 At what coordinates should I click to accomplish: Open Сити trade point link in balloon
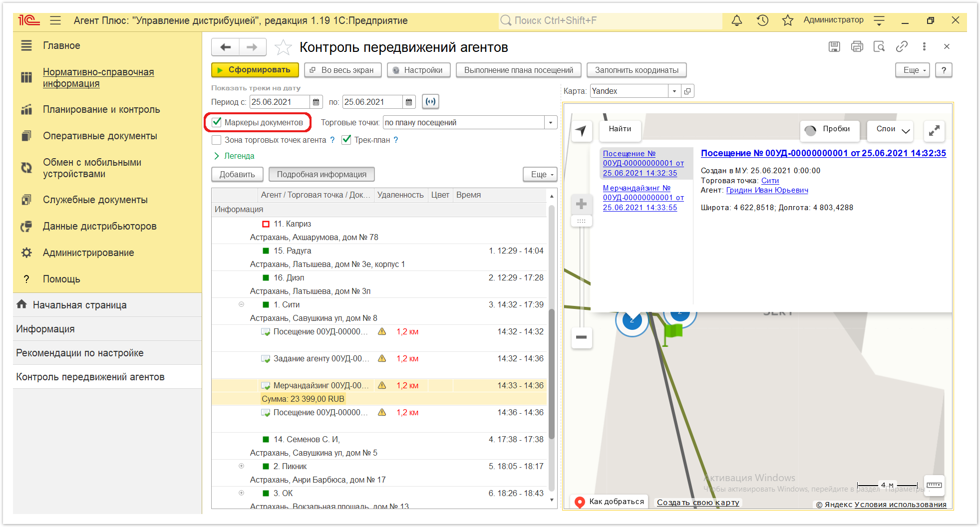770,181
